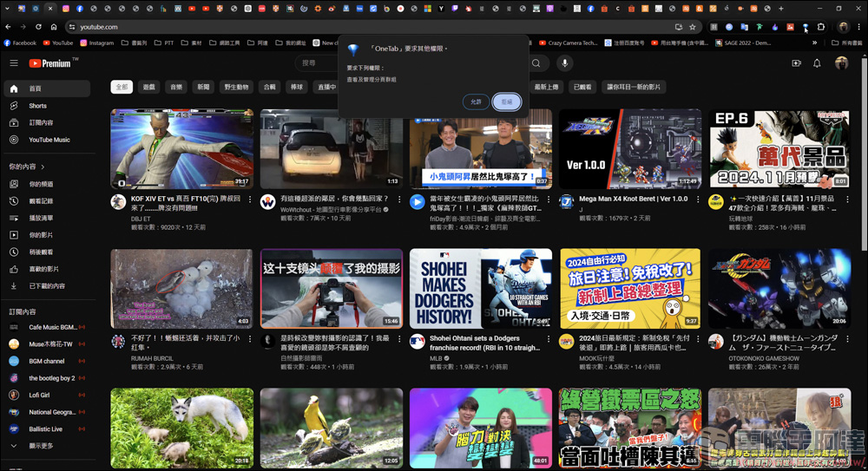Open the browser extensions puzzle icon

tap(821, 27)
